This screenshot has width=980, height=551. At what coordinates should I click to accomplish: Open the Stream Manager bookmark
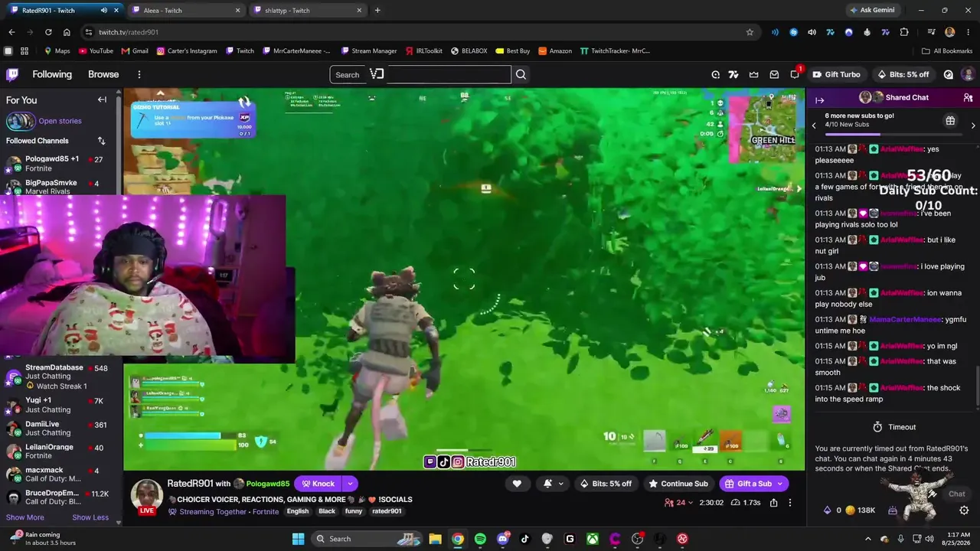click(x=368, y=51)
